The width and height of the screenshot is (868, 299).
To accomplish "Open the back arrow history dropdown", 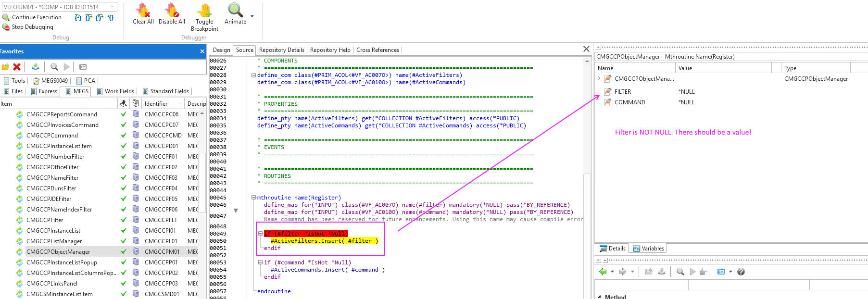I will point(612,272).
